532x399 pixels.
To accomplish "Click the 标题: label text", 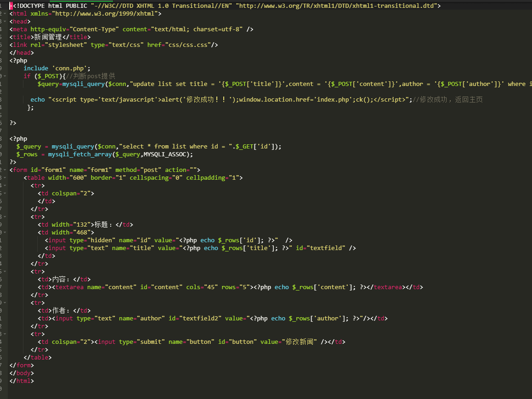I will point(103,224).
